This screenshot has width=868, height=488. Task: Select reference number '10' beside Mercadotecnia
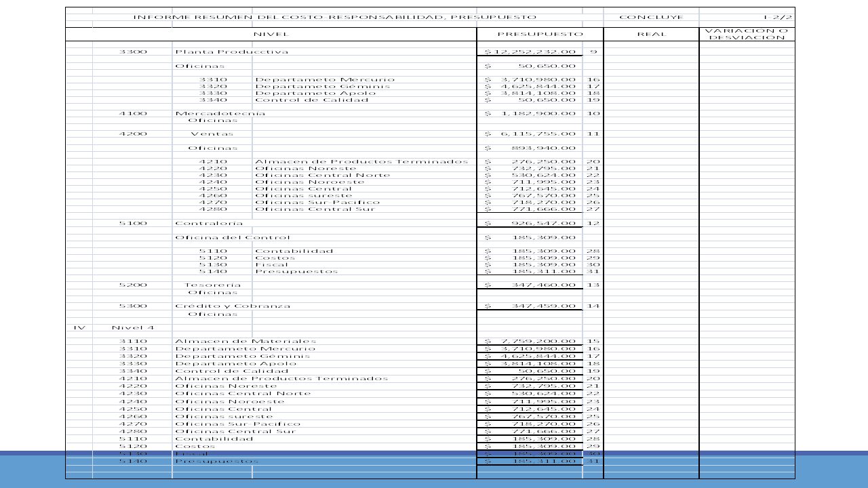(x=593, y=113)
